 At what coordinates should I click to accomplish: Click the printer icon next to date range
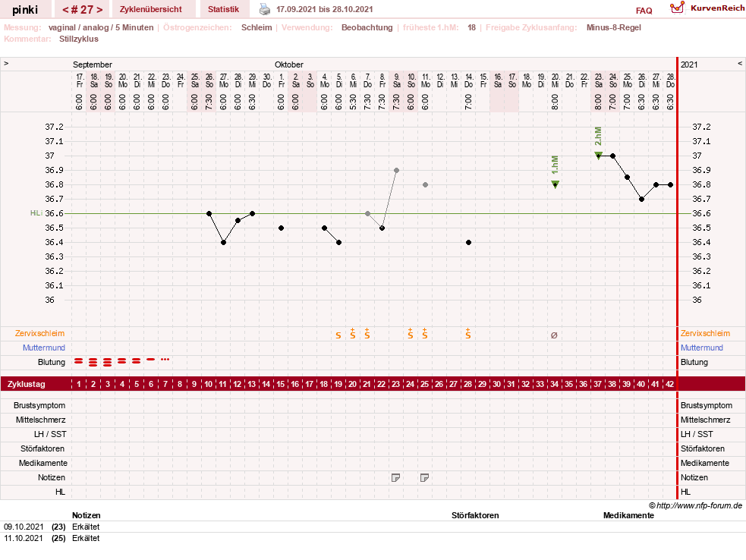coord(265,9)
